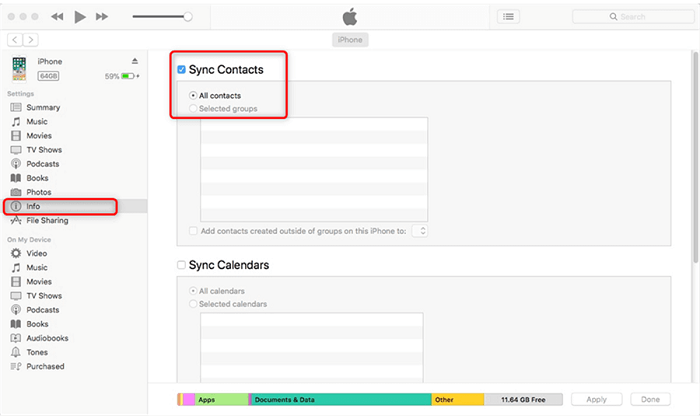Open Purchased on the device
The width and height of the screenshot is (700, 419).
coord(44,366)
